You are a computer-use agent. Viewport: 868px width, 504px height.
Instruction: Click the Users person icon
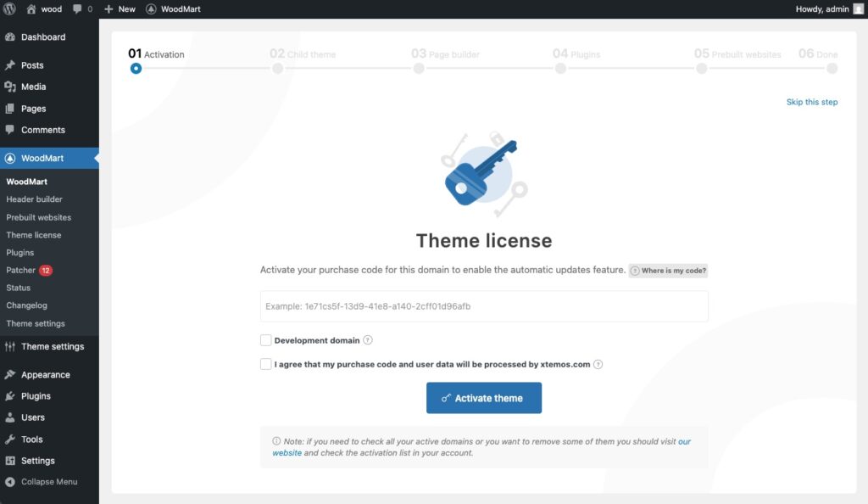(10, 417)
